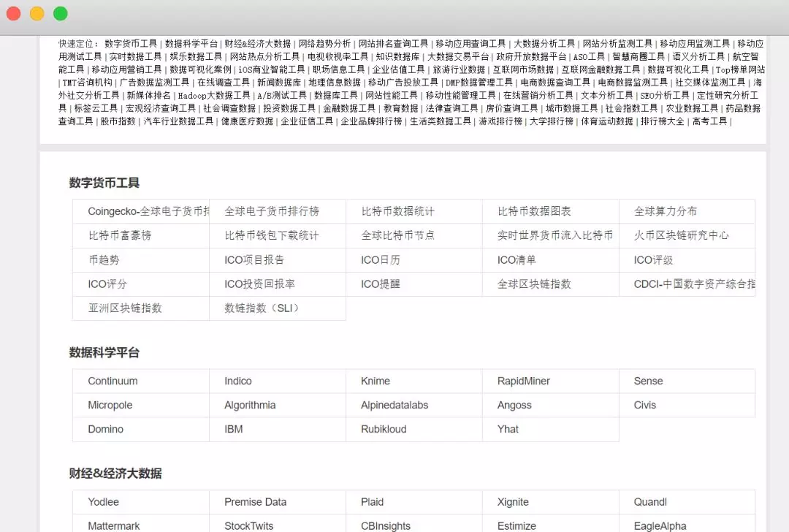Click the CBInsights link
The height and width of the screenshot is (532, 789).
[x=386, y=526]
